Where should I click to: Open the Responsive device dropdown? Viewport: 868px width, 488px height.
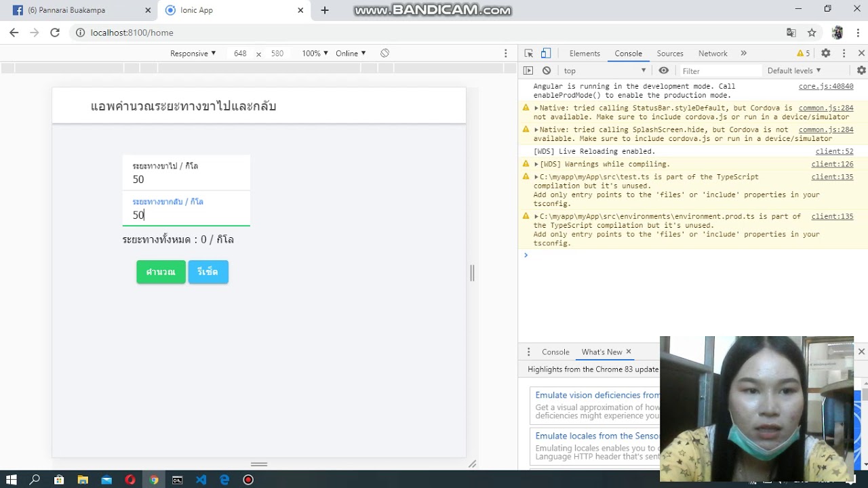point(193,54)
